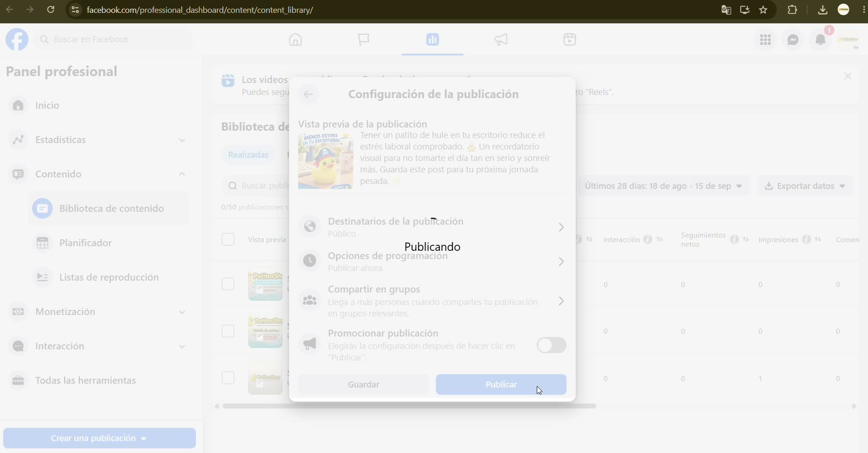Click the post preview duck thumbnail
This screenshot has width=868, height=453.
[x=326, y=161]
